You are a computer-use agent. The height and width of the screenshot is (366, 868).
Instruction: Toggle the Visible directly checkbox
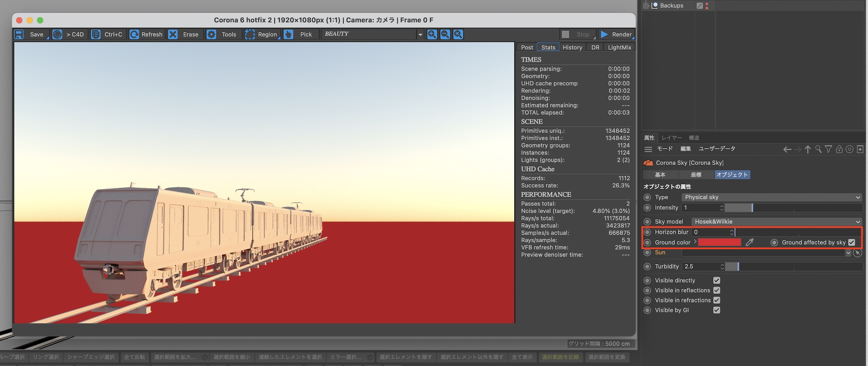717,280
